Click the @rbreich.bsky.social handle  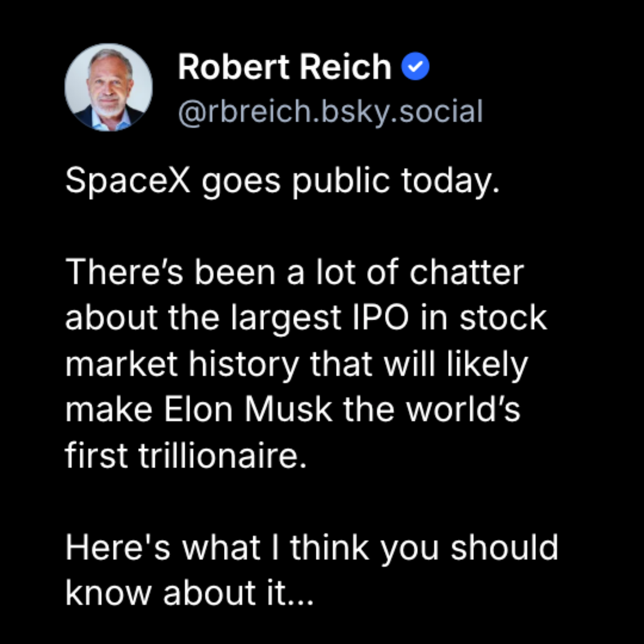pyautogui.click(x=330, y=112)
